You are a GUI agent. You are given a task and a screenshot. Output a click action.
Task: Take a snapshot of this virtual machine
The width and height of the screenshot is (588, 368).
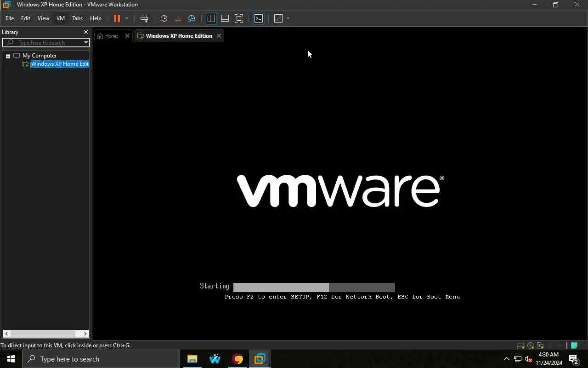point(164,18)
